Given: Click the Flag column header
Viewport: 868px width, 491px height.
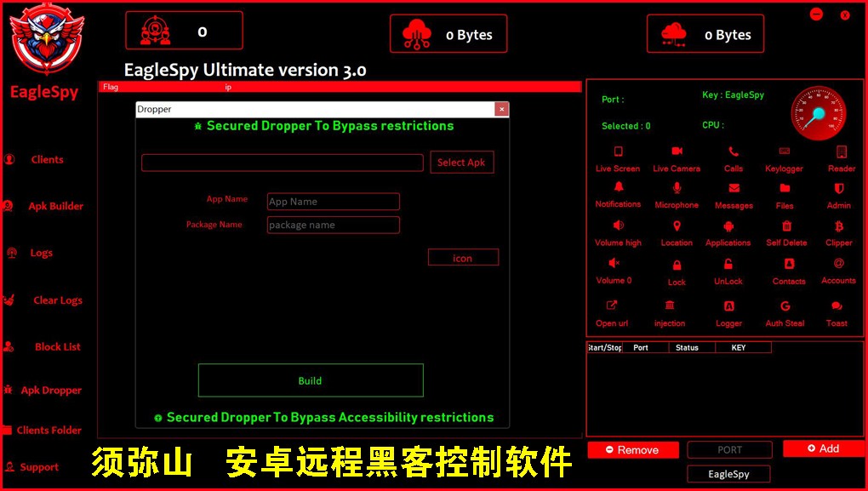Looking at the screenshot, I should [111, 87].
